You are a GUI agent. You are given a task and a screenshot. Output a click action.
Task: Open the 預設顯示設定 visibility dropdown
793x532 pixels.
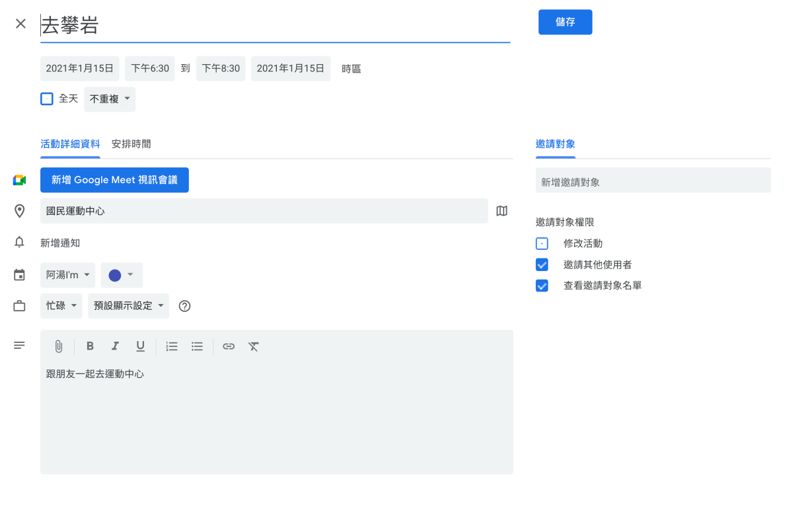point(128,306)
